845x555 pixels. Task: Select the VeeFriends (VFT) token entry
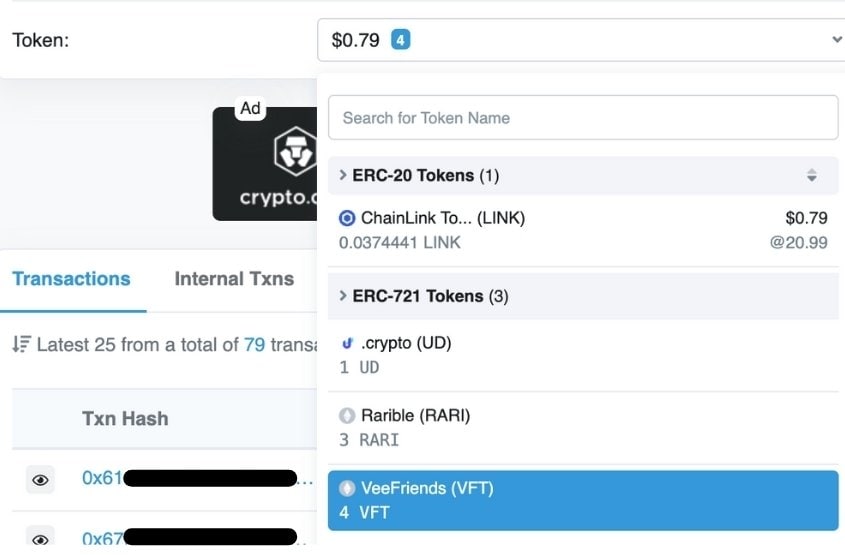pos(583,501)
